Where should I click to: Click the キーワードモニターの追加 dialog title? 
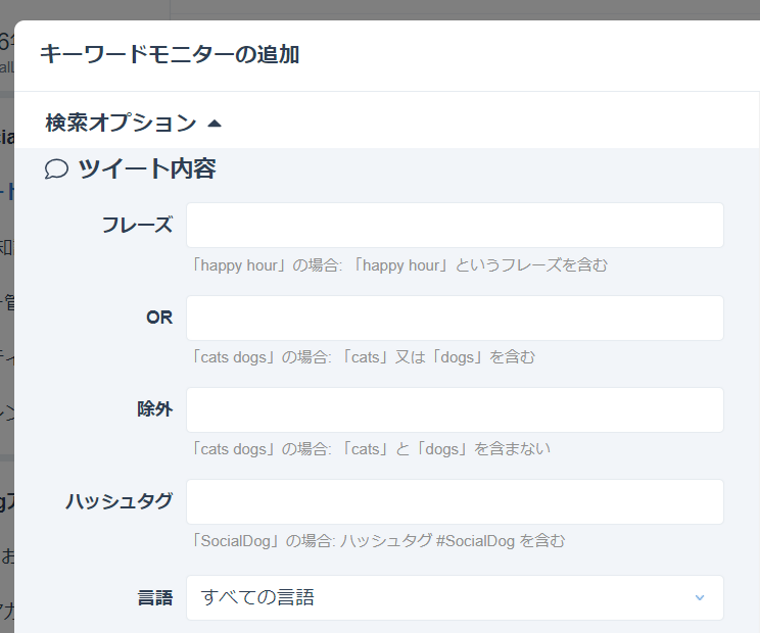click(169, 54)
